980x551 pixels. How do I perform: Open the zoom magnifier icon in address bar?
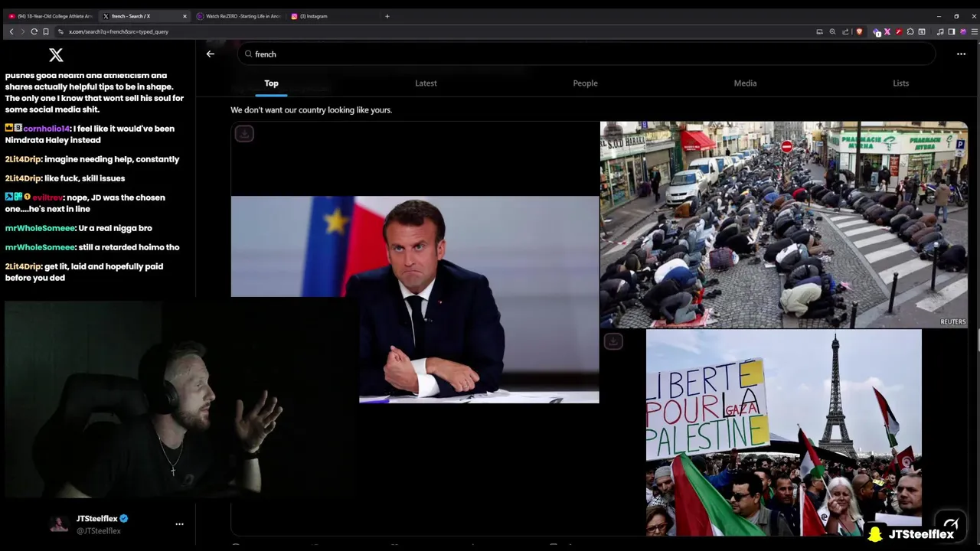(x=832, y=31)
